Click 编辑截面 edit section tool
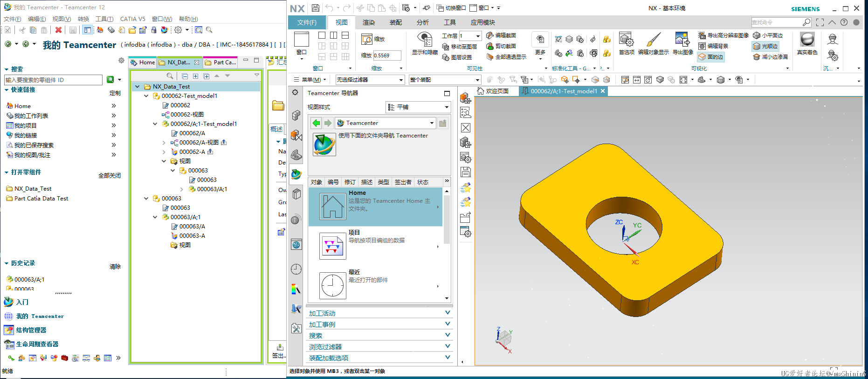868x379 pixels. (501, 35)
